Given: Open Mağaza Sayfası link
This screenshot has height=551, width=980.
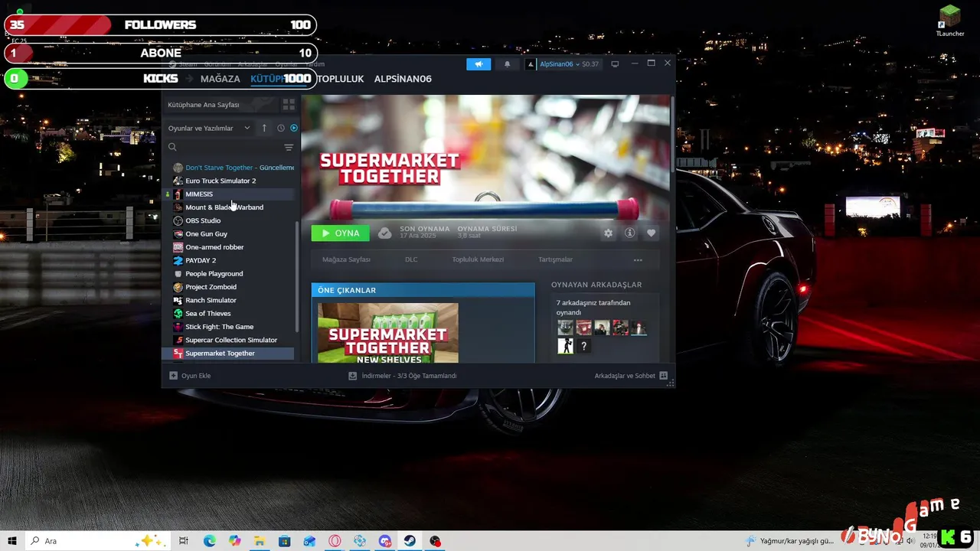Looking at the screenshot, I should 346,259.
